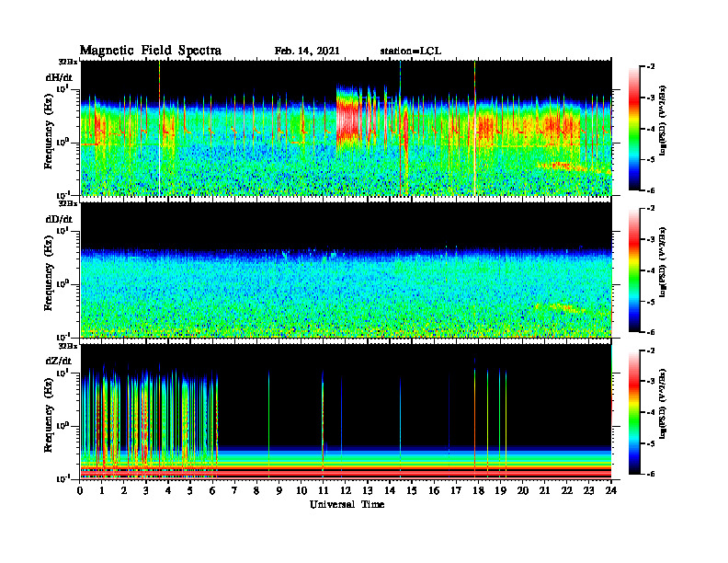Click hour 17 on the Universal Time axis

click(456, 490)
